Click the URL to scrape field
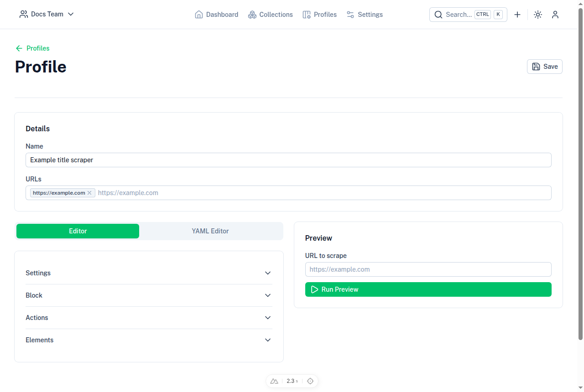Viewport: 584px width, 392px height. [428, 269]
